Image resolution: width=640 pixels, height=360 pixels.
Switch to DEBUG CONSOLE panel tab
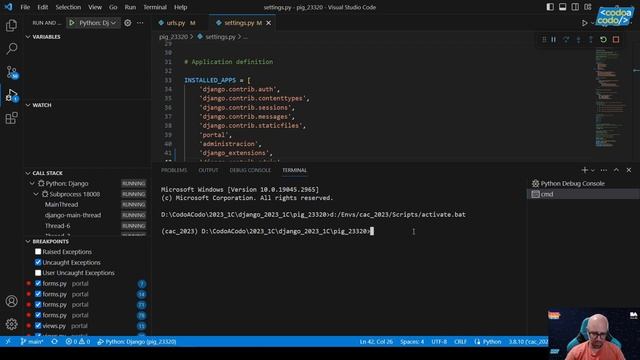pos(250,170)
